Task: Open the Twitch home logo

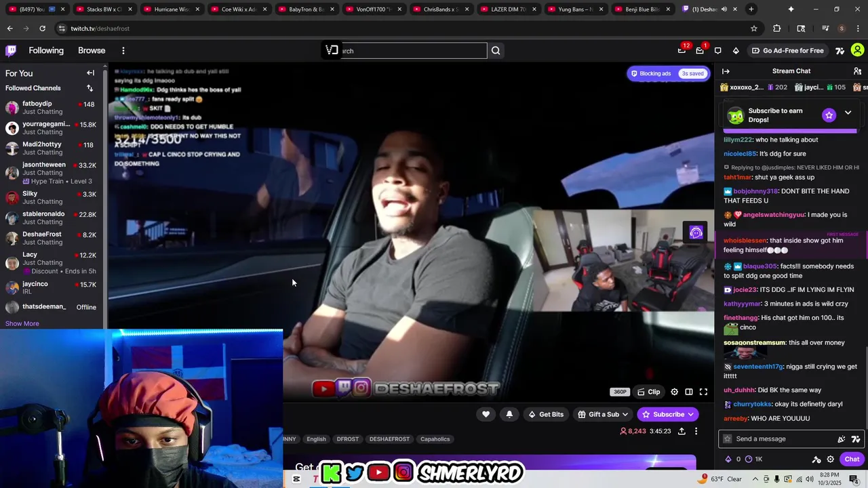Action: point(11,50)
